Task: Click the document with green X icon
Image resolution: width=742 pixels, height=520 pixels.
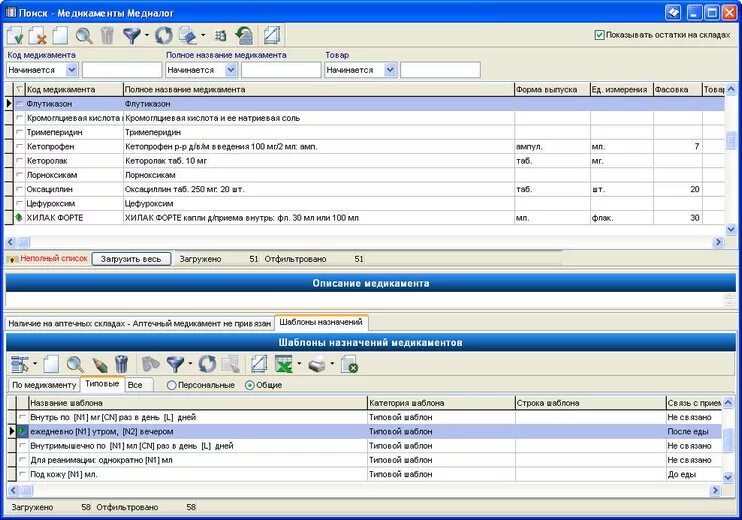Action: pos(350,364)
